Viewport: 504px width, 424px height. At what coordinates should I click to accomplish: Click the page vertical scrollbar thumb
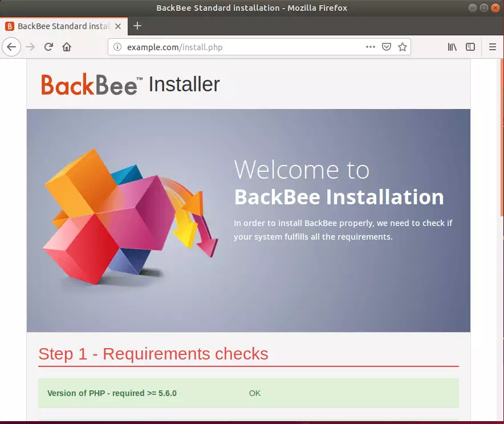502,138
